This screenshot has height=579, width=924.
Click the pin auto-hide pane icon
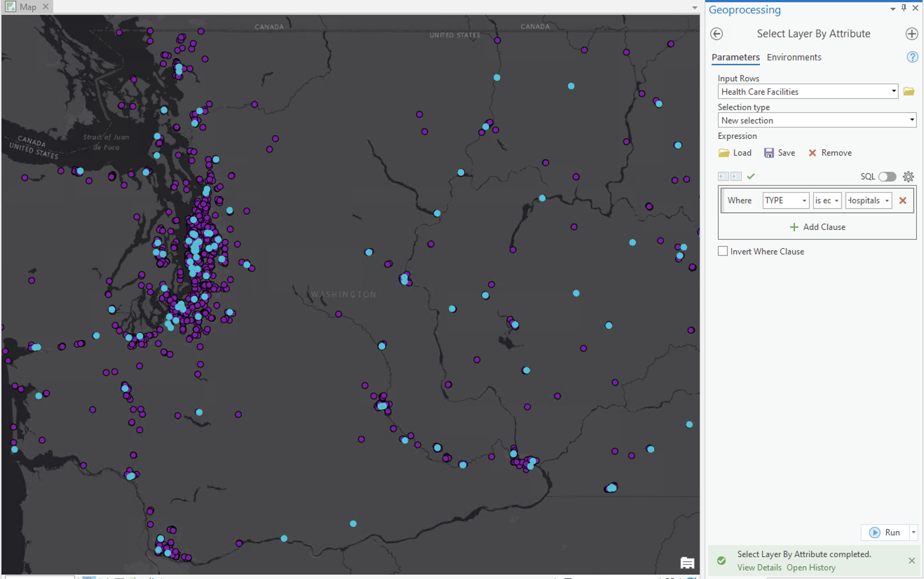coord(904,8)
